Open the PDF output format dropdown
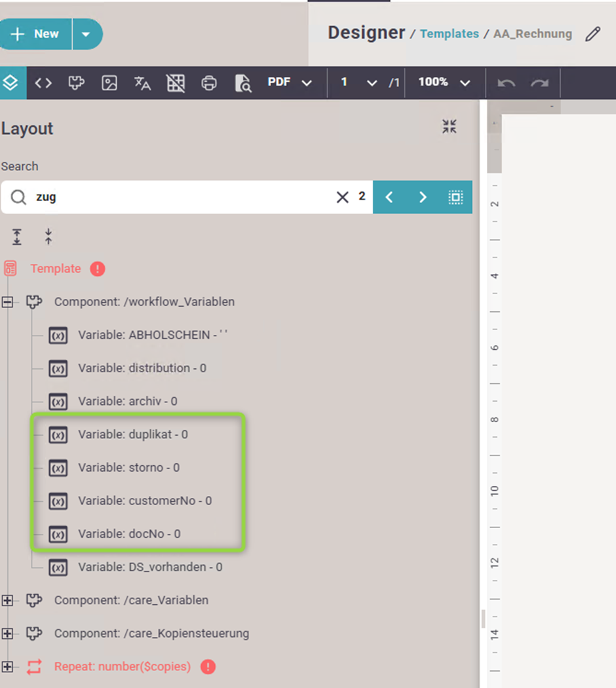The image size is (616, 688). [x=289, y=83]
